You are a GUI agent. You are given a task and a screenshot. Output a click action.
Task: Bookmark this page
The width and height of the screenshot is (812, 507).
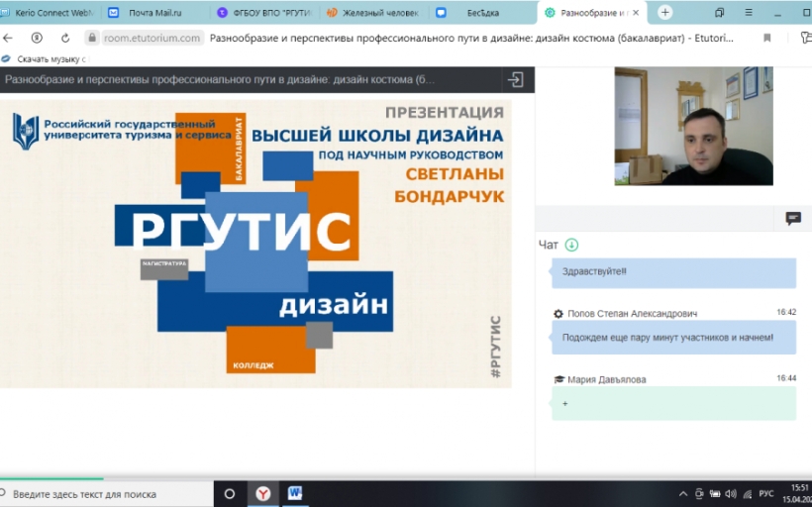(767, 38)
